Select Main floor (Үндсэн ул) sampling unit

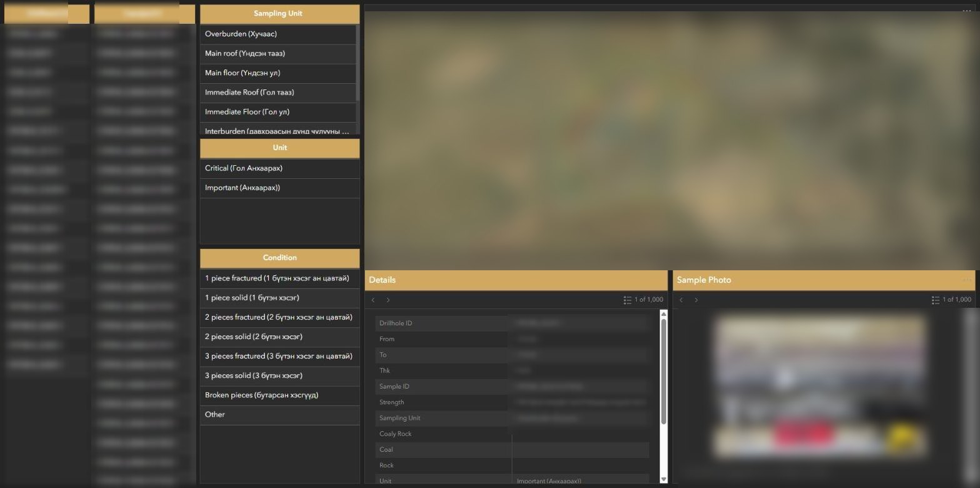pos(277,73)
